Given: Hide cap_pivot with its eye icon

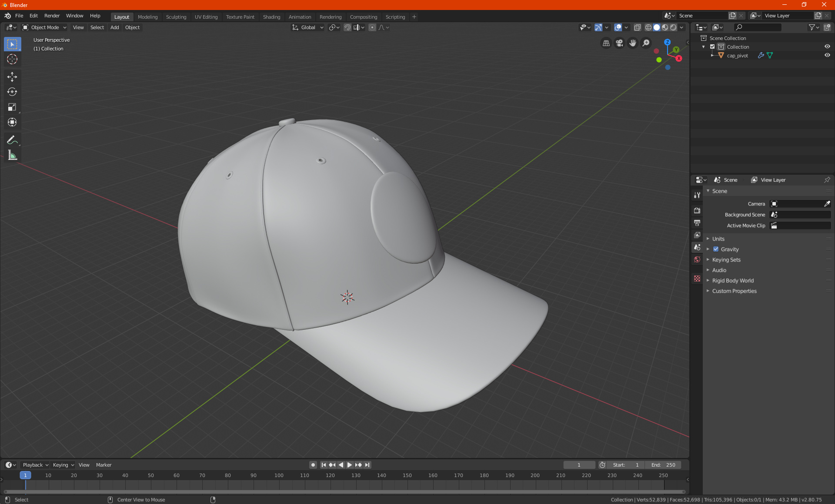Looking at the screenshot, I should (x=827, y=55).
